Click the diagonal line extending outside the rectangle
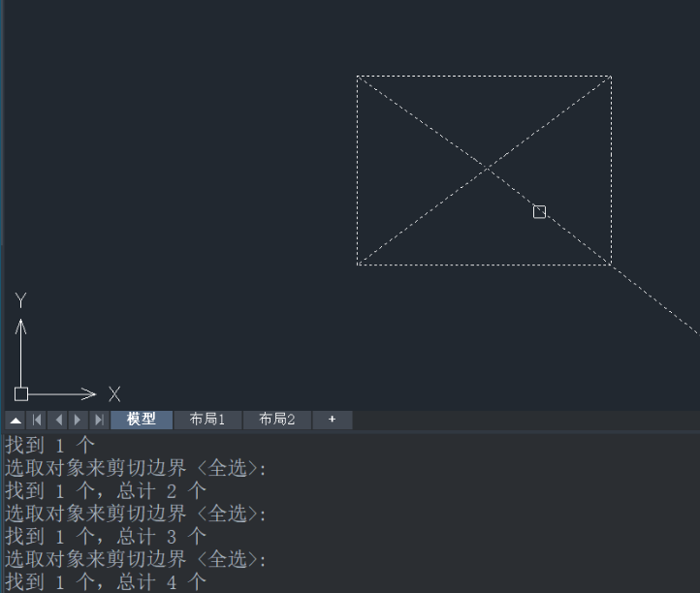Screen dimensions: 700x593 656,300
